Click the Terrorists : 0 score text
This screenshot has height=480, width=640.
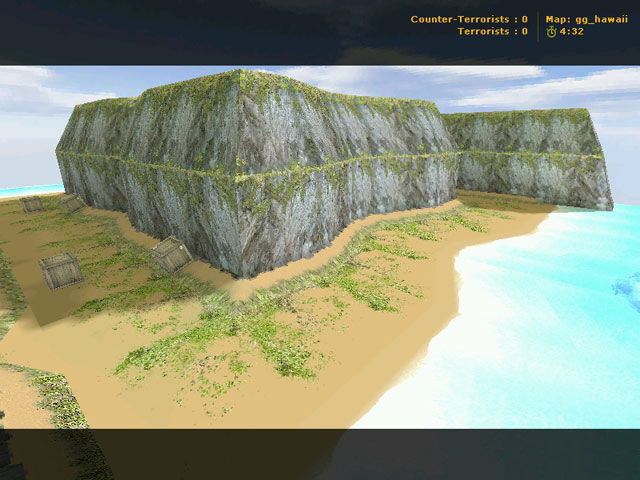point(493,31)
